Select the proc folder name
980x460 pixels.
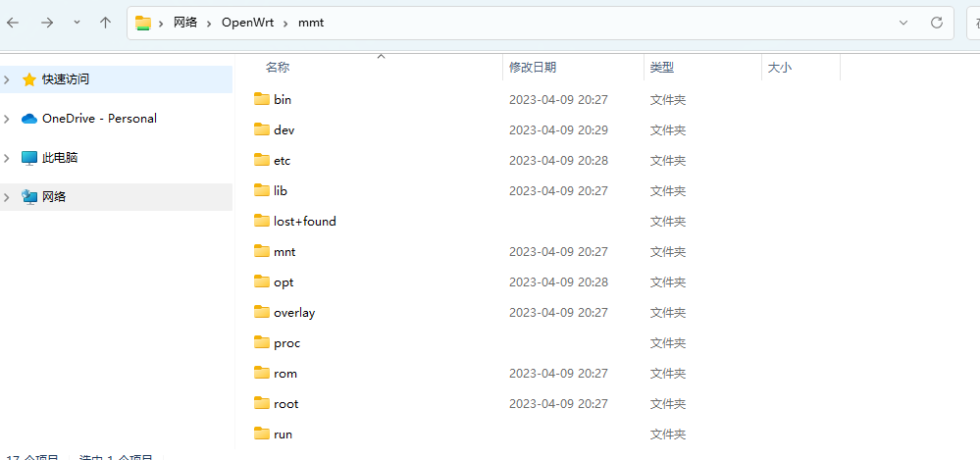[286, 343]
